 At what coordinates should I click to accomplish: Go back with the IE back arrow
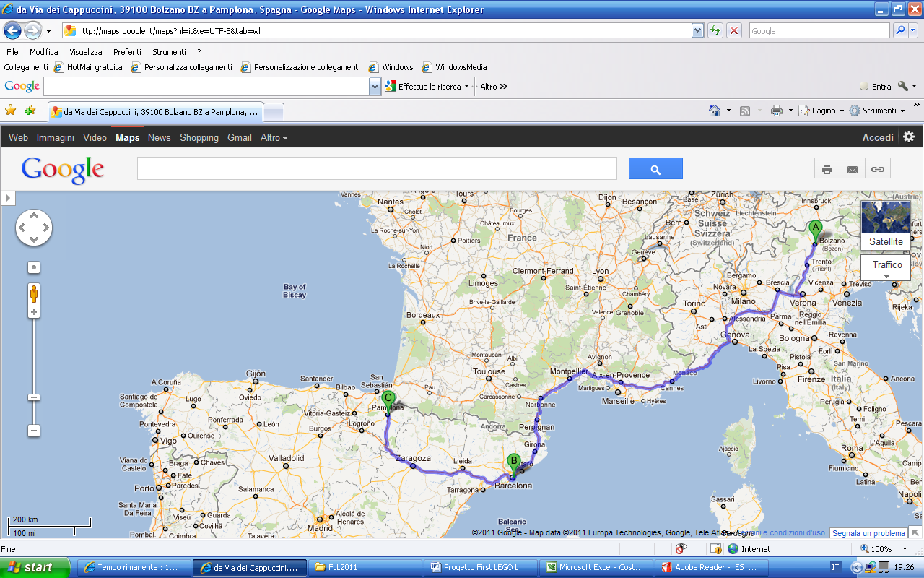click(x=12, y=31)
